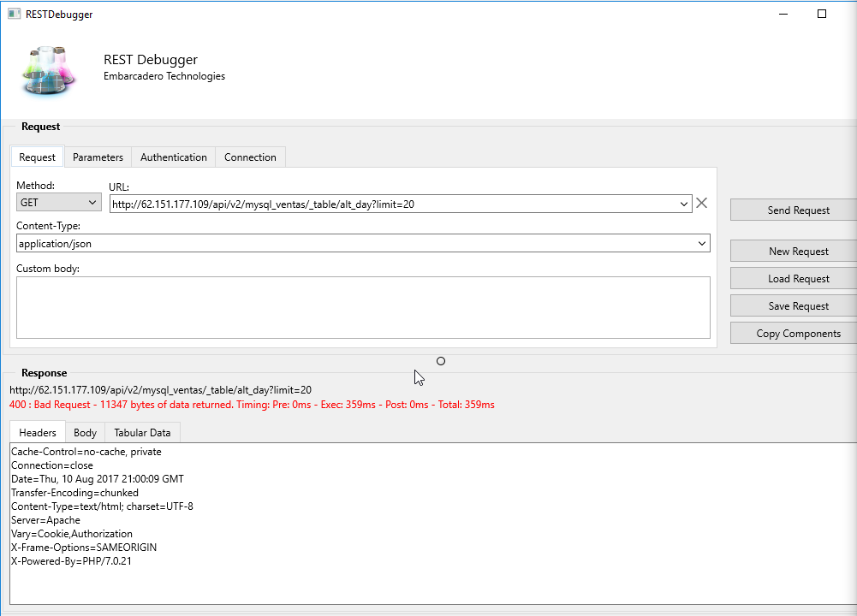View the Tabular Data tab
Image resolution: width=857 pixels, height=616 pixels.
[x=142, y=433]
